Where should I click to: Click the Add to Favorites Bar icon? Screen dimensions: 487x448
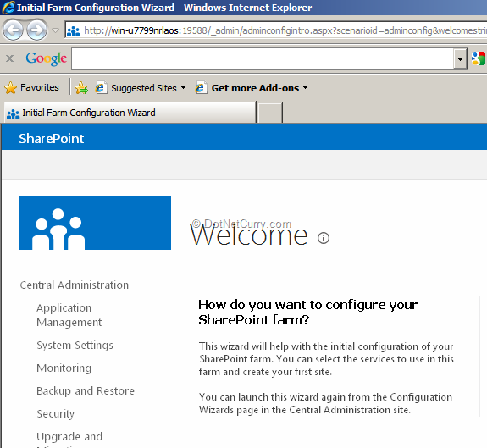(x=81, y=88)
